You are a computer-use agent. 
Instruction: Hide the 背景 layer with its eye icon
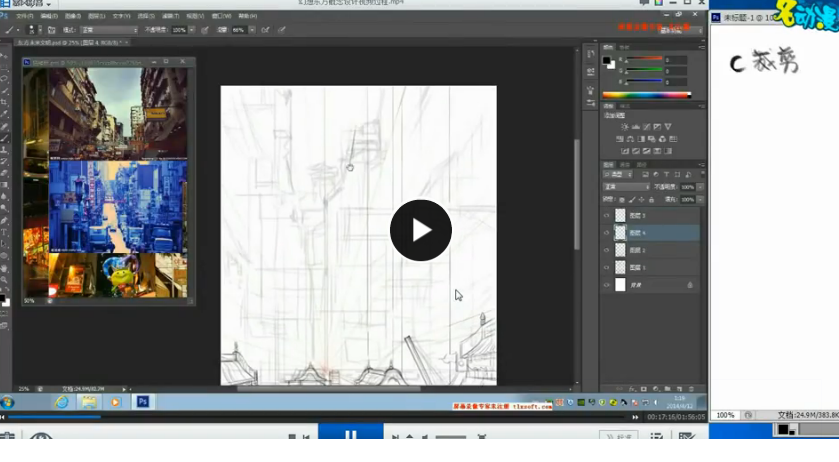[606, 285]
